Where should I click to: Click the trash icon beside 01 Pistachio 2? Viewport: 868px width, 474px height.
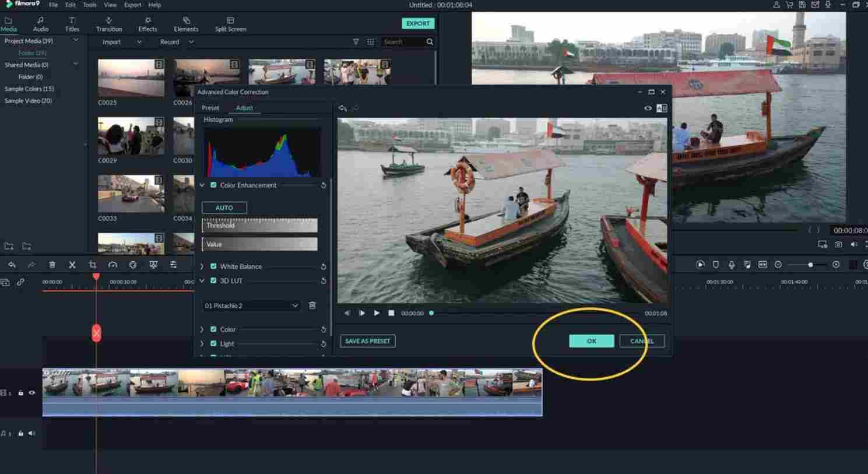coord(312,306)
